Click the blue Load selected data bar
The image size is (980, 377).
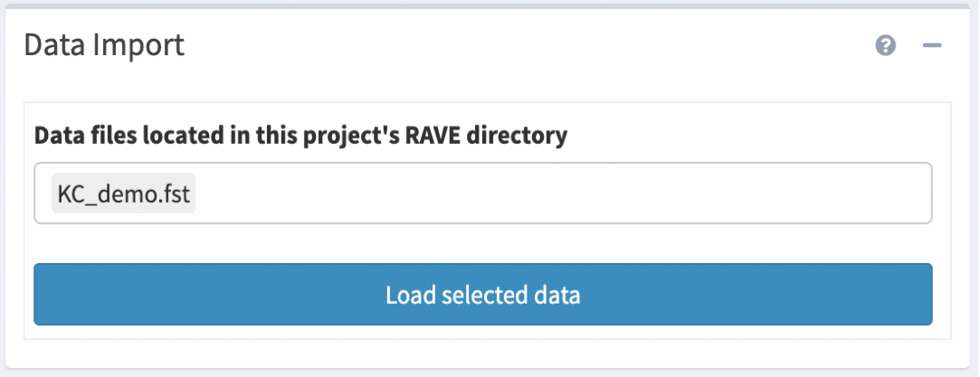point(482,295)
